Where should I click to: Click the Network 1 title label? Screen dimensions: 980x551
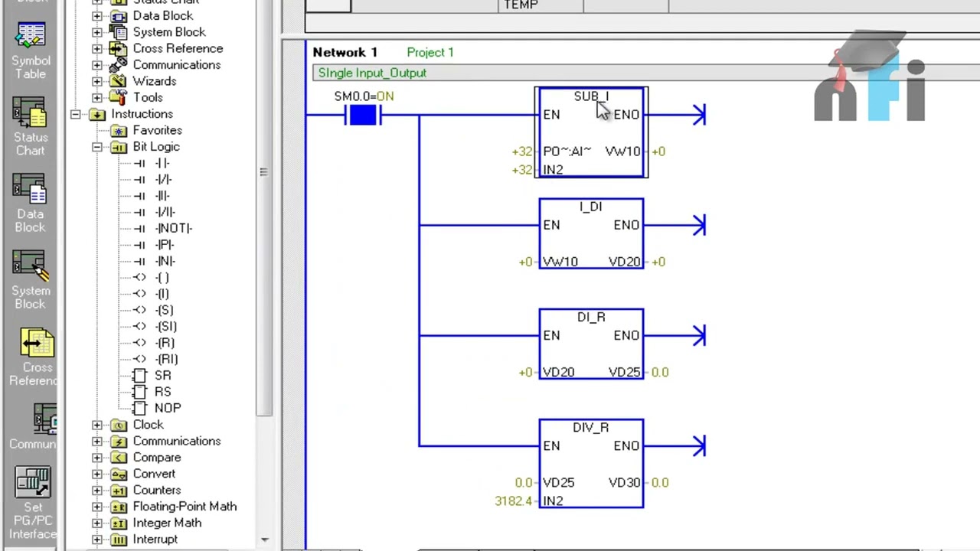click(345, 52)
